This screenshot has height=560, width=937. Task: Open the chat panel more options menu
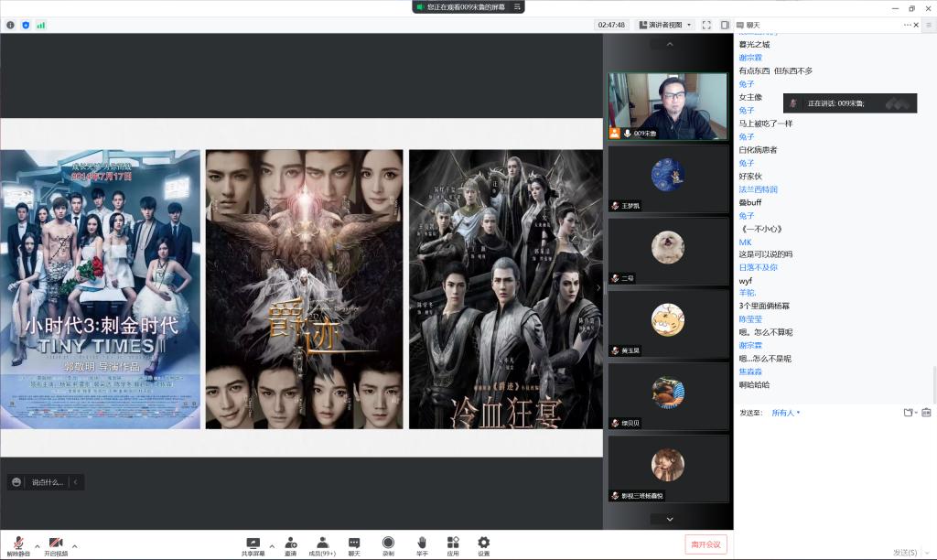coord(909,25)
